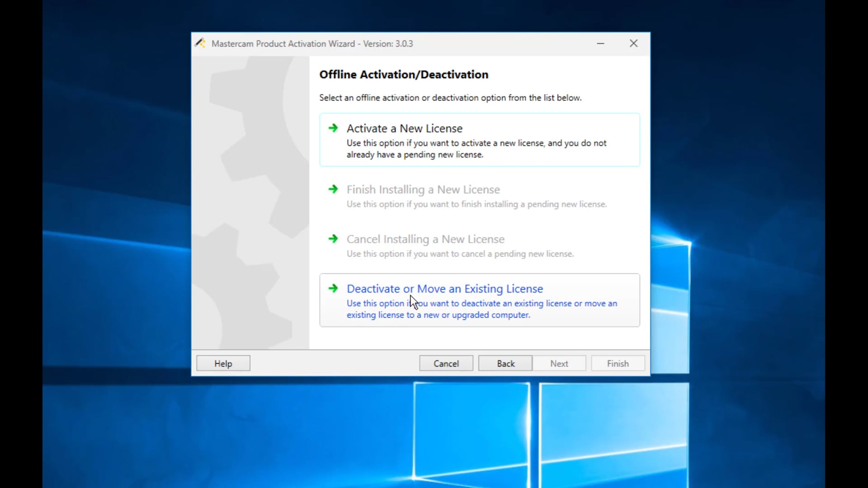Cancel the activation wizard

point(446,363)
